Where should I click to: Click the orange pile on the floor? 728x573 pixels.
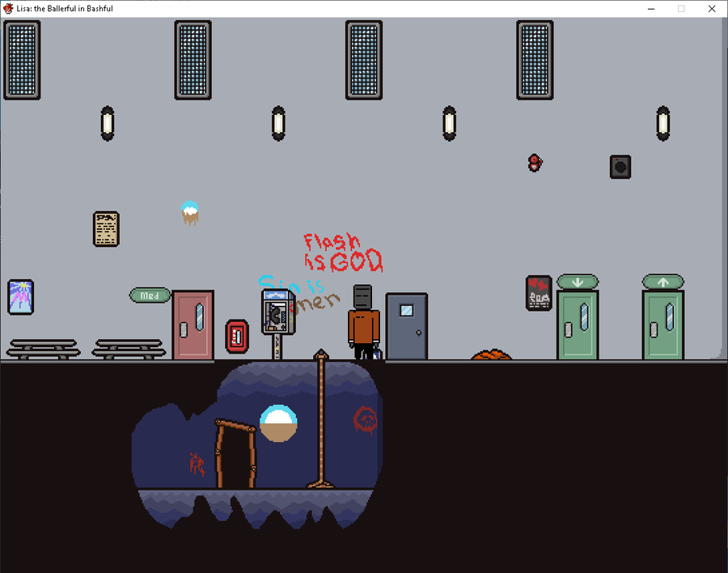point(491,354)
